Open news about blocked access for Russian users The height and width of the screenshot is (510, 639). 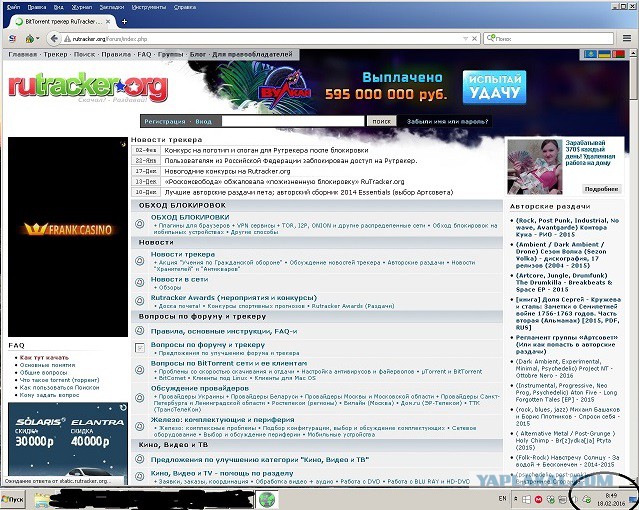291,161
